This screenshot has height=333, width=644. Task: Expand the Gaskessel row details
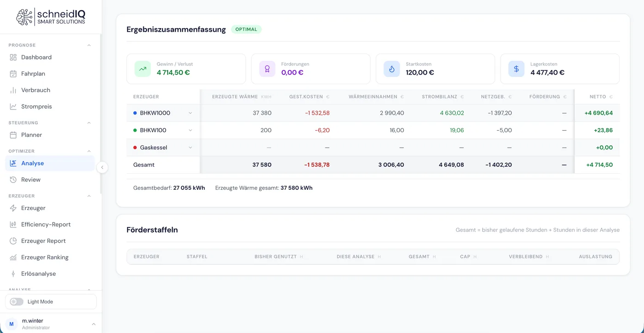tap(190, 148)
